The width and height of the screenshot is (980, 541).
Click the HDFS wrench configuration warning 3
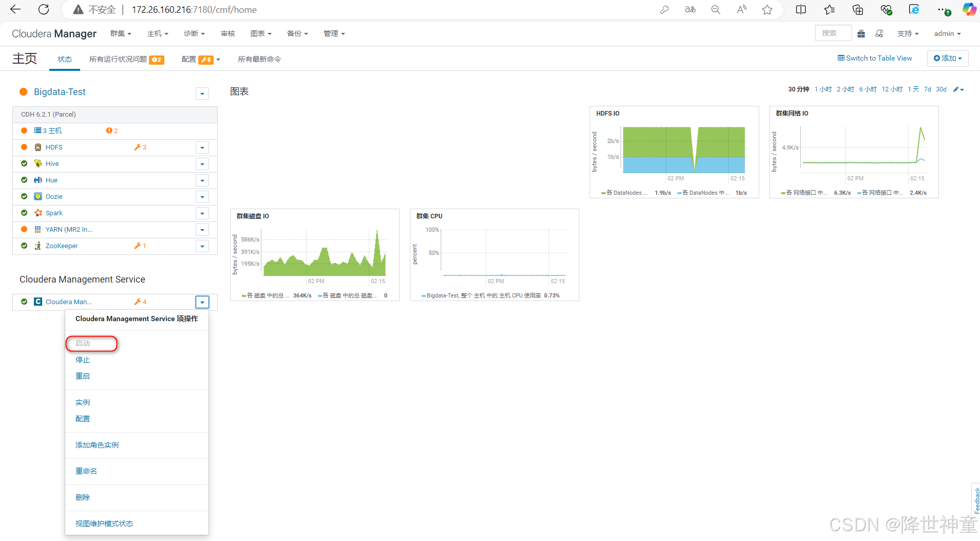[140, 147]
